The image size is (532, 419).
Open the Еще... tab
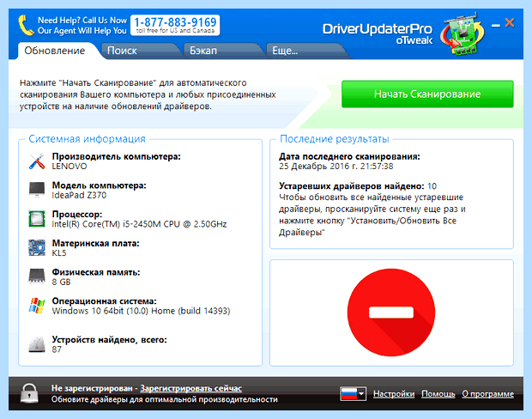click(x=286, y=51)
